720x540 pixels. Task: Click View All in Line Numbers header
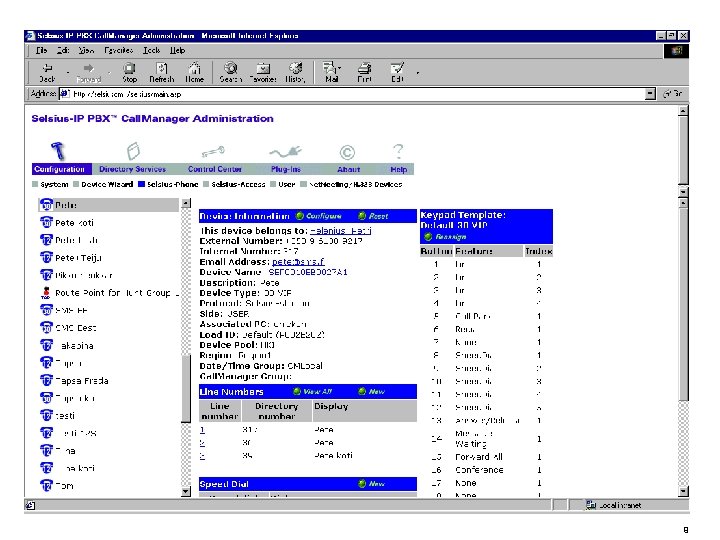(x=313, y=392)
